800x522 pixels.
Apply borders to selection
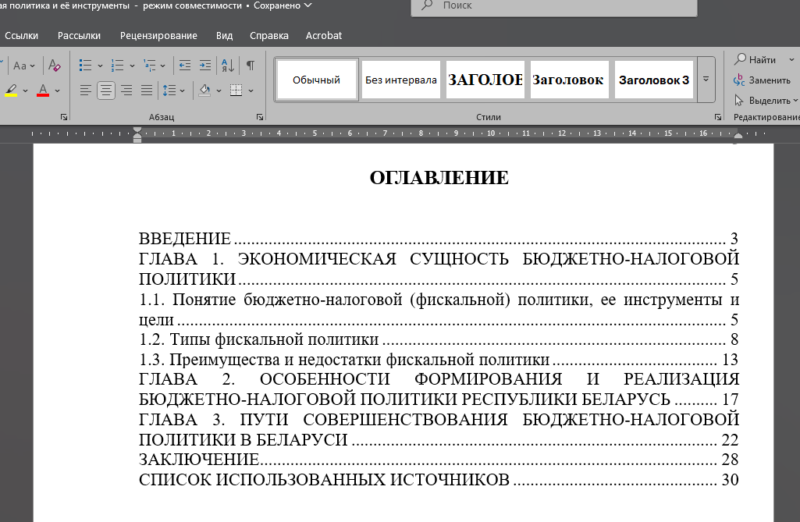[x=236, y=91]
